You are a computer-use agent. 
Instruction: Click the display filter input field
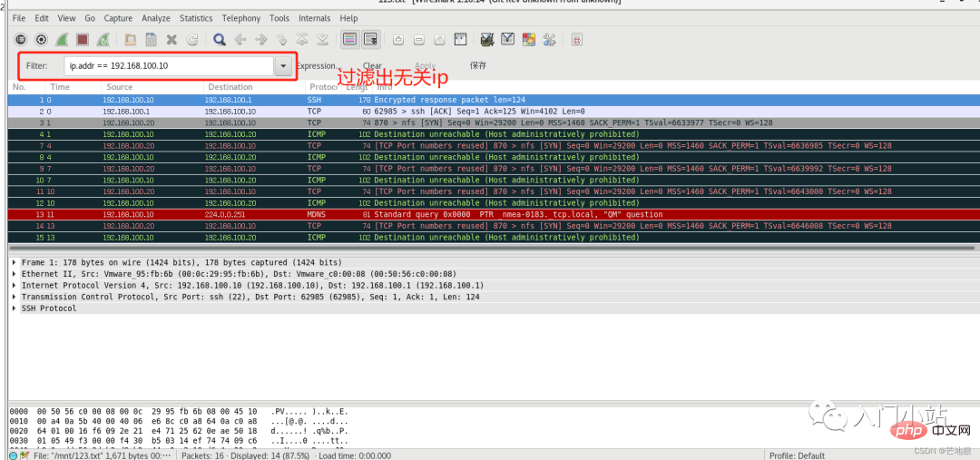point(168,66)
